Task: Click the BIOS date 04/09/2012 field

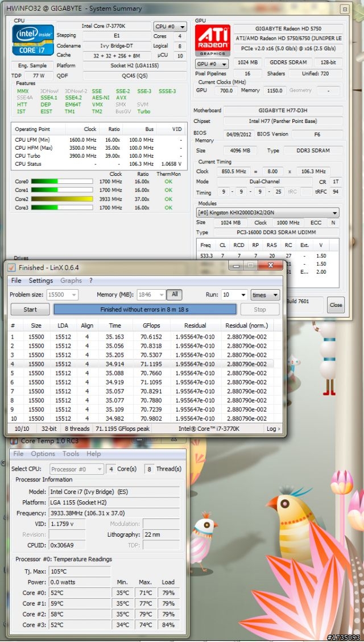Action: tap(239, 134)
